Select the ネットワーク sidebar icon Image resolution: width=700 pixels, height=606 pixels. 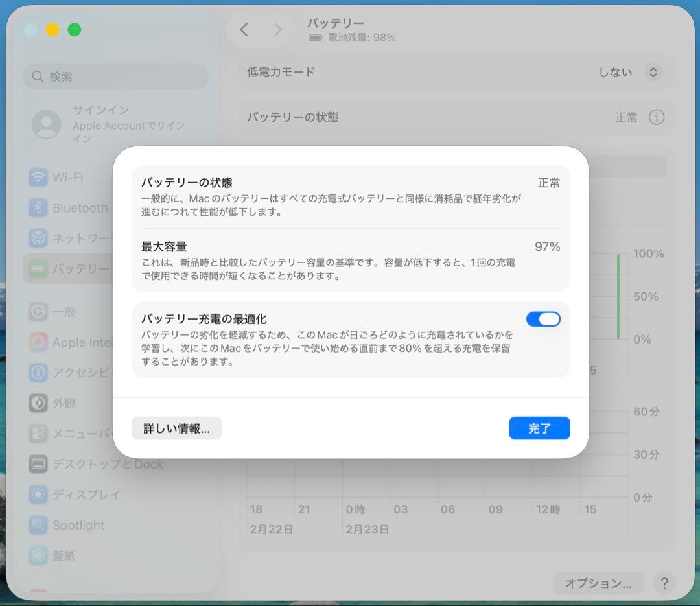[39, 239]
